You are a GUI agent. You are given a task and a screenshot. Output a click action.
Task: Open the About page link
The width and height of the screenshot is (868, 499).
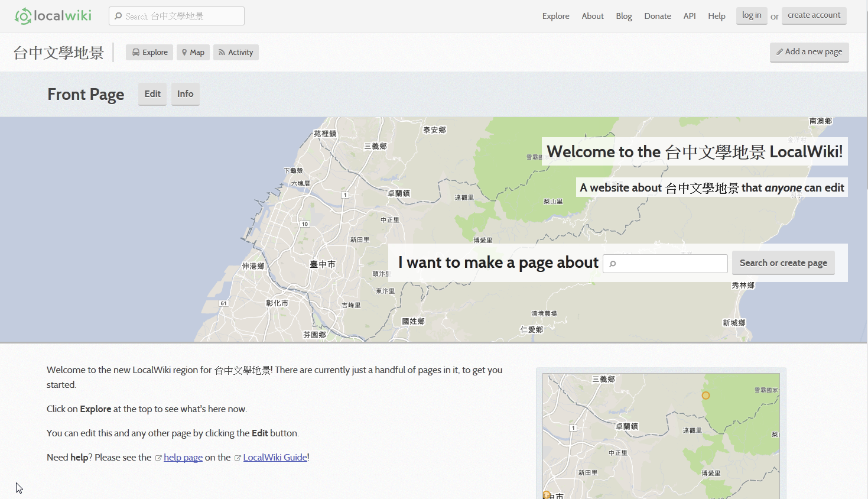[x=592, y=16]
